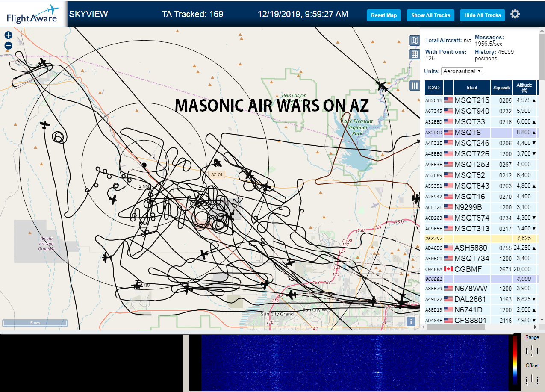Zoom in the map with plus button
This screenshot has width=545, height=392.
point(8,35)
